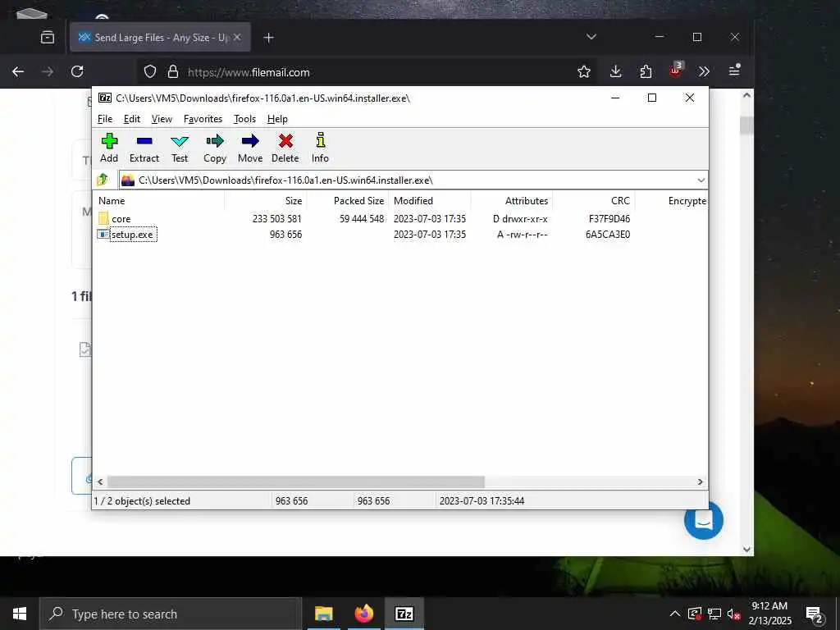Click the 7-Zip taskbar icon
This screenshot has width=840, height=630.
(404, 614)
